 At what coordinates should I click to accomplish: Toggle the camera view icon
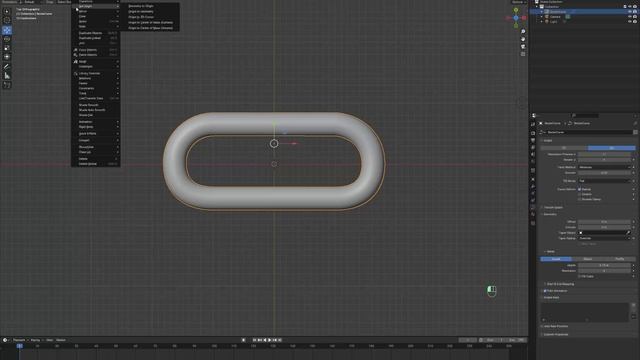pyautogui.click(x=523, y=47)
